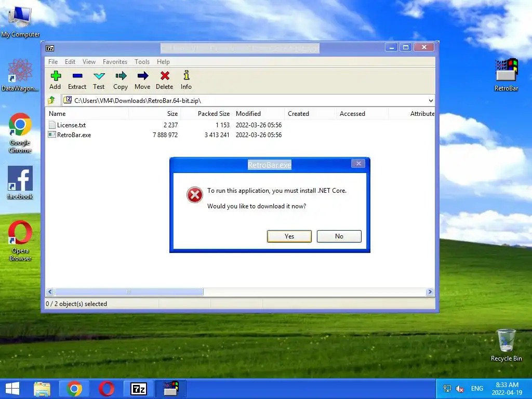Open the Edit menu
The height and width of the screenshot is (399, 532).
point(70,62)
